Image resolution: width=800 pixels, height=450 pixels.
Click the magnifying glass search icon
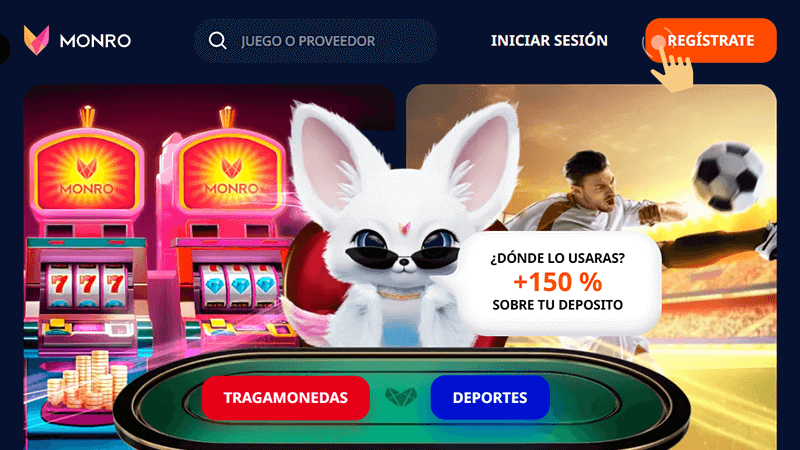click(x=217, y=40)
